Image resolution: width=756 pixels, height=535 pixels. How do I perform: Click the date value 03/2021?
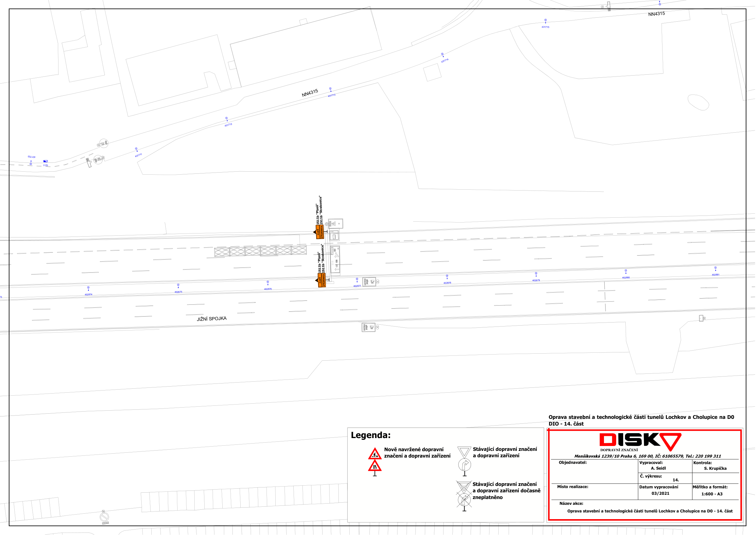click(x=660, y=494)
